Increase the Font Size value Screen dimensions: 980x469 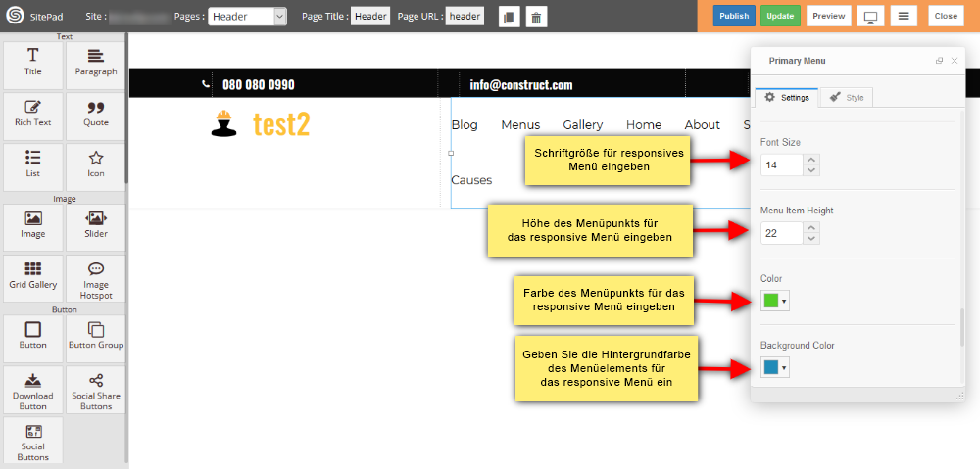811,160
